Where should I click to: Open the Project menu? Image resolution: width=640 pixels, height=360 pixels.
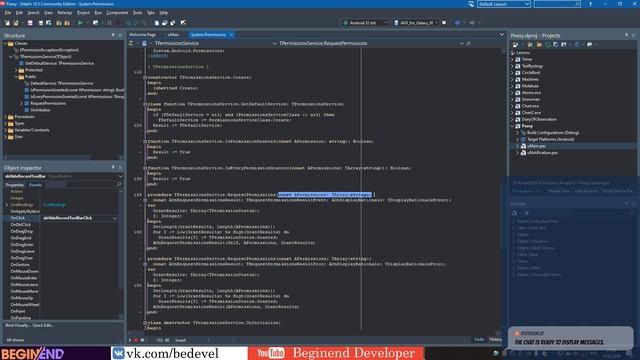(83, 13)
